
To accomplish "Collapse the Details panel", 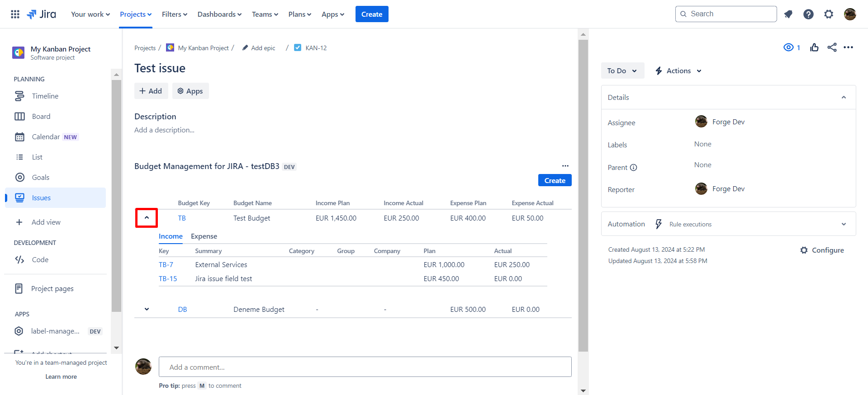I will click(844, 97).
